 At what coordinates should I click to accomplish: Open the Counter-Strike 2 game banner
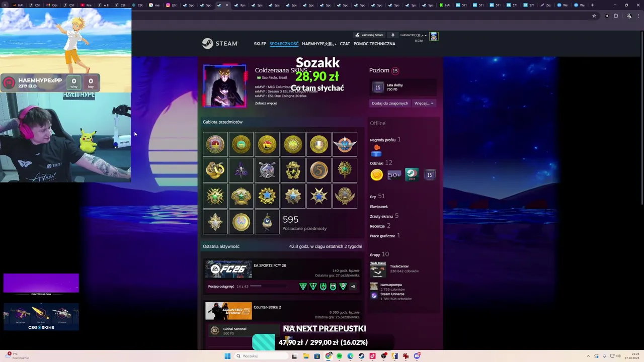coord(228,311)
